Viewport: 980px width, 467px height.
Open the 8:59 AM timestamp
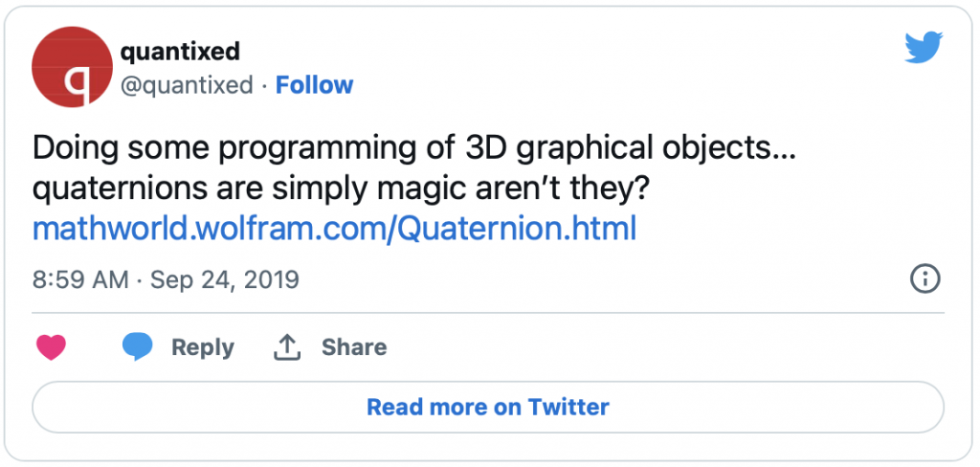pyautogui.click(x=80, y=279)
